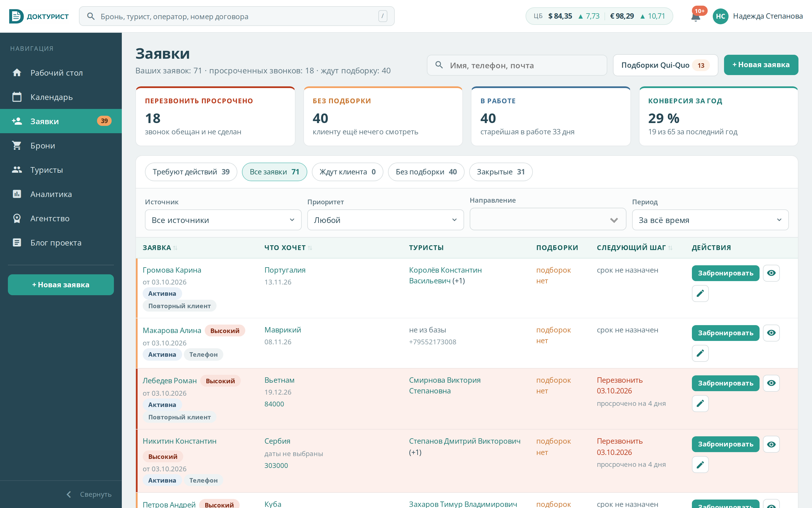
Task: Click the Туристы people icon
Action: point(17,170)
